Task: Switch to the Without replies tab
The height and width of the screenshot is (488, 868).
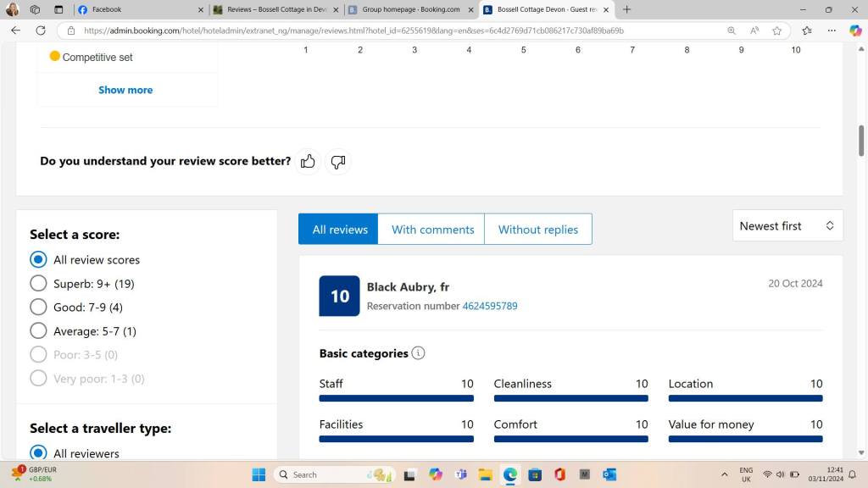Action: (537, 230)
